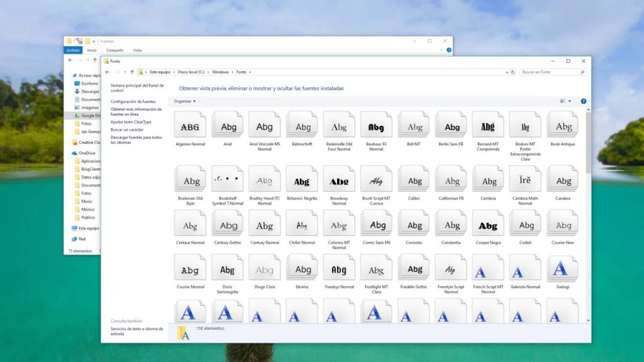Open the Archivo menu in the Fuentes window
The image size is (644, 362).
pos(72,50)
